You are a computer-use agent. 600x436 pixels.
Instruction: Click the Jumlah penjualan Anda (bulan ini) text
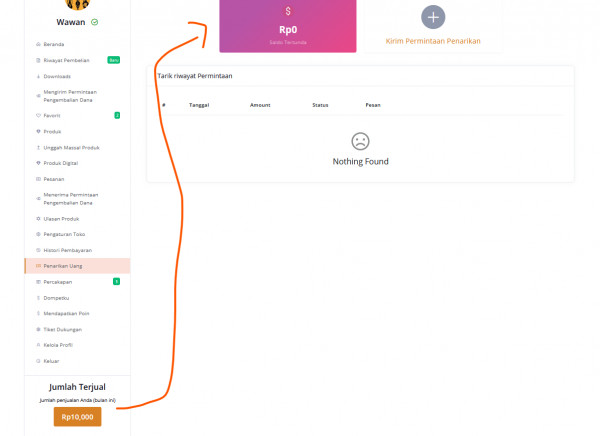[x=77, y=400]
